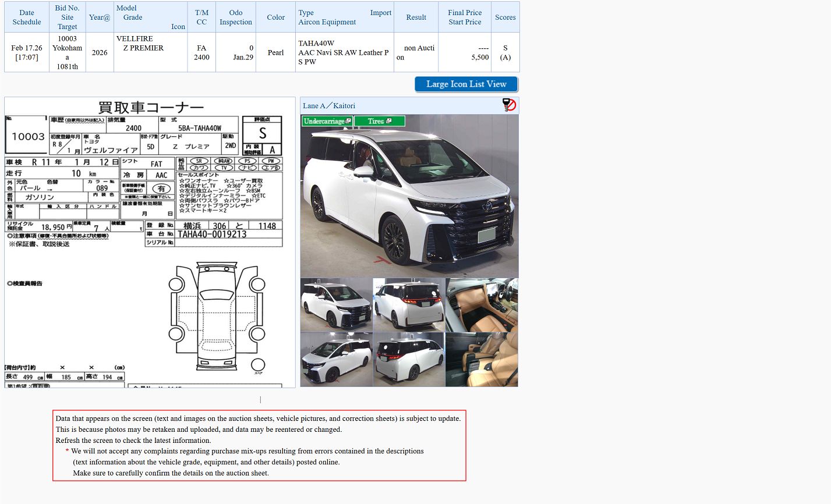
Task: Open the Tires photo link
Action: point(379,121)
